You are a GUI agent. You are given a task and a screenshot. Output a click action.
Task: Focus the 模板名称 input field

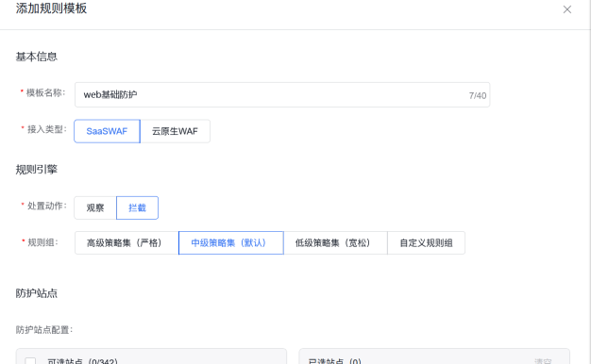click(282, 95)
